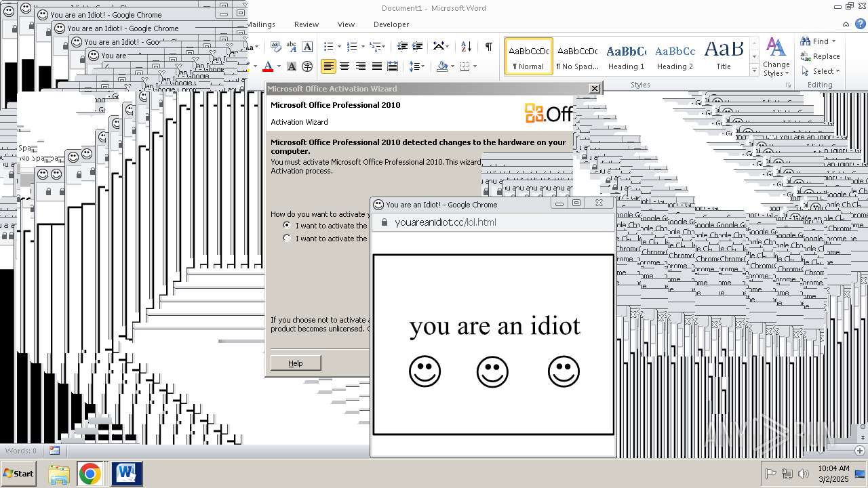Apply the red font color
Image resolution: width=868 pixels, height=488 pixels.
(x=268, y=66)
